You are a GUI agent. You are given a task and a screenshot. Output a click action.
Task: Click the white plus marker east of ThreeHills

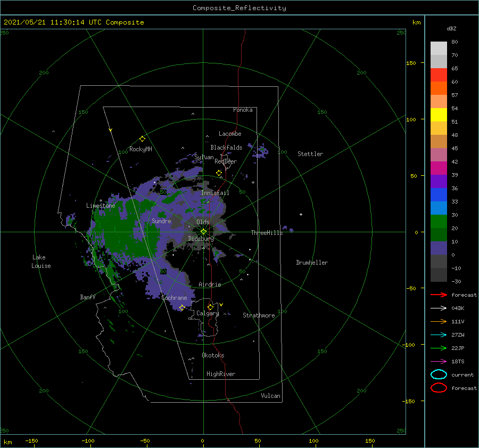click(x=301, y=214)
